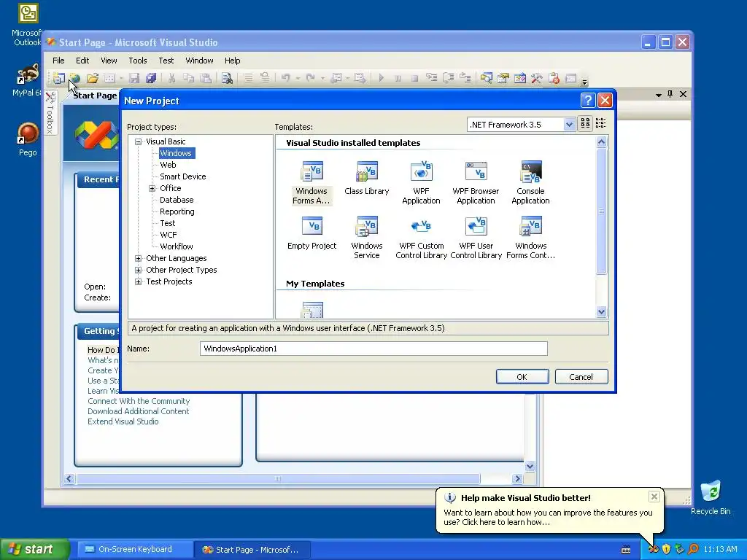
Task: Select Web under Visual Basic project types
Action: [168, 165]
